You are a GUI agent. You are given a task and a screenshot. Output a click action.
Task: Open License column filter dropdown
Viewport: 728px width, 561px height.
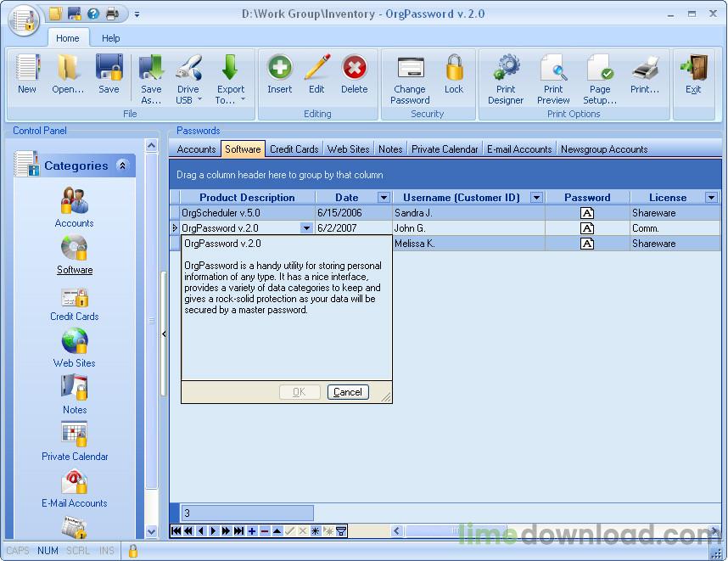point(711,198)
